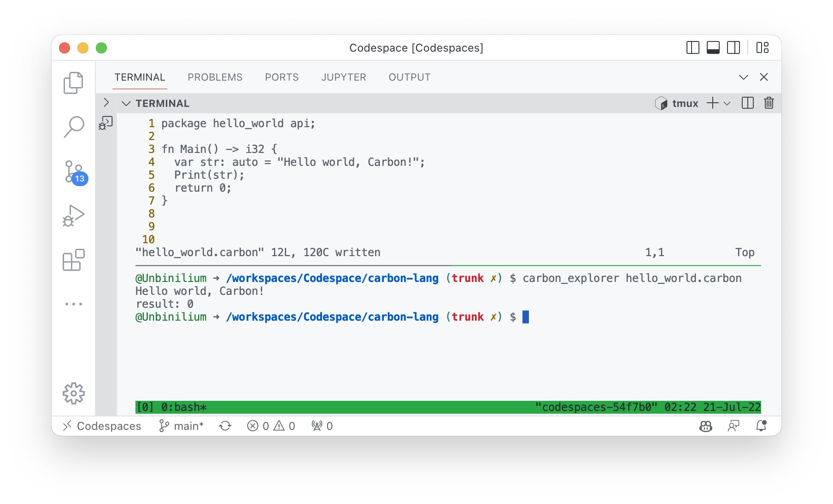
Task: Click the vim 'Top' scroll indicator
Action: 745,252
